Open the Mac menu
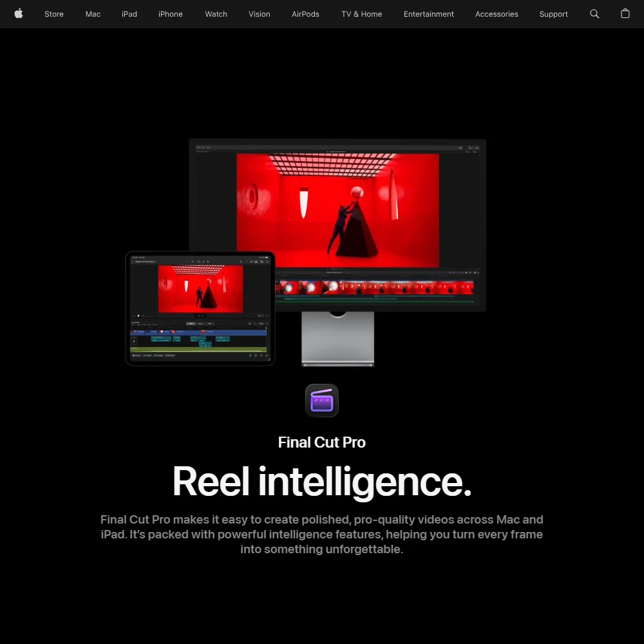The width and height of the screenshot is (644, 644). [93, 14]
